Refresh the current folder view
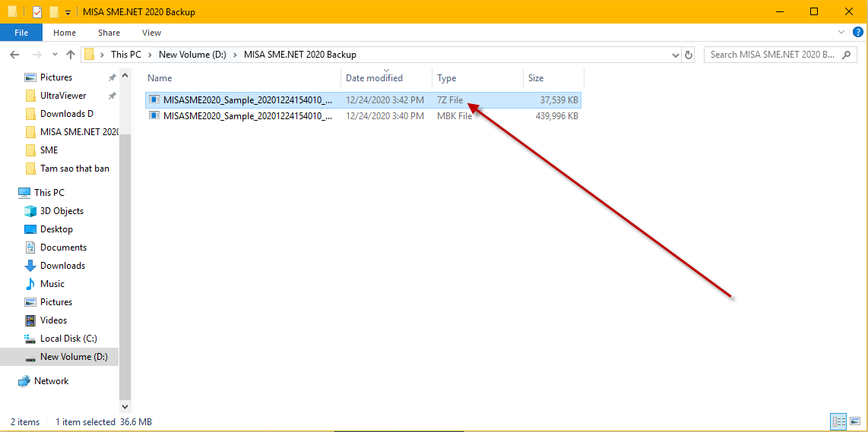The width and height of the screenshot is (868, 432). pyautogui.click(x=689, y=55)
